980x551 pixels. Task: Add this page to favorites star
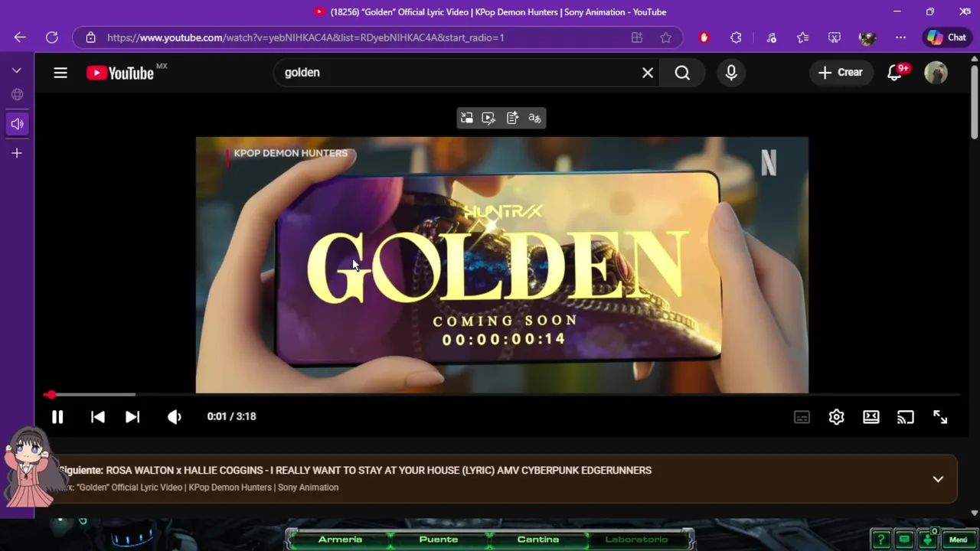click(666, 37)
